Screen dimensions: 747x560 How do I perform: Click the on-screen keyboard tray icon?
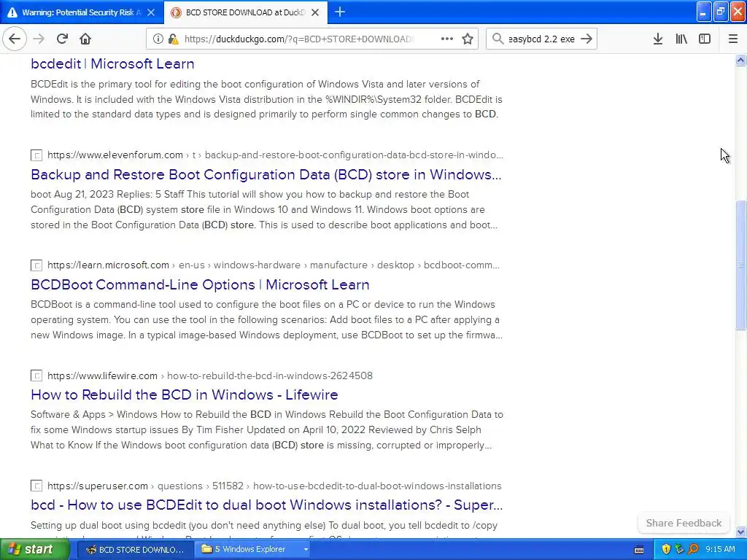coord(639,550)
